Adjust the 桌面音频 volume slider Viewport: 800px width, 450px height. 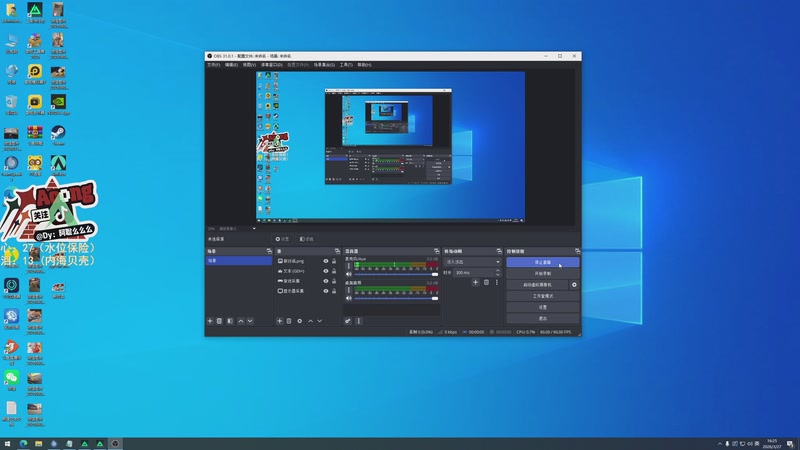pyautogui.click(x=396, y=298)
